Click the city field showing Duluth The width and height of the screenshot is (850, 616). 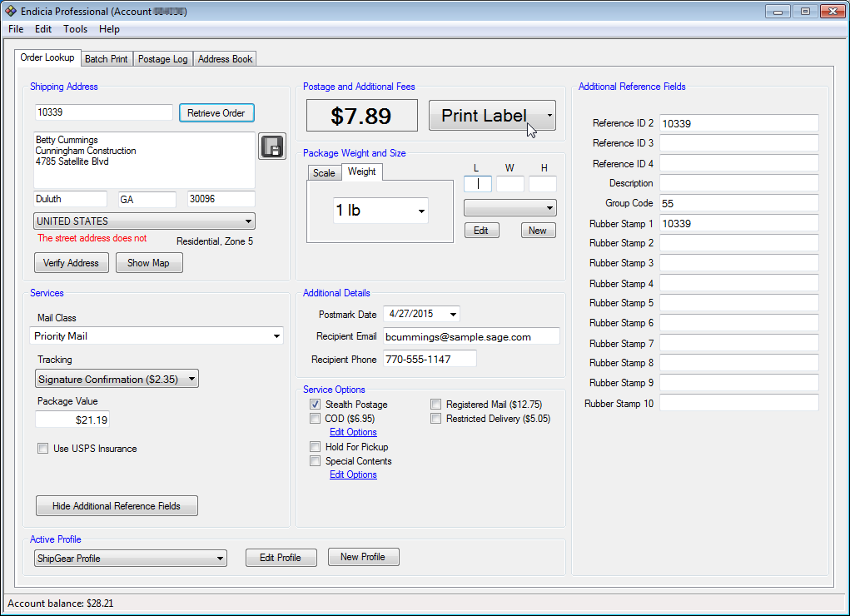71,199
